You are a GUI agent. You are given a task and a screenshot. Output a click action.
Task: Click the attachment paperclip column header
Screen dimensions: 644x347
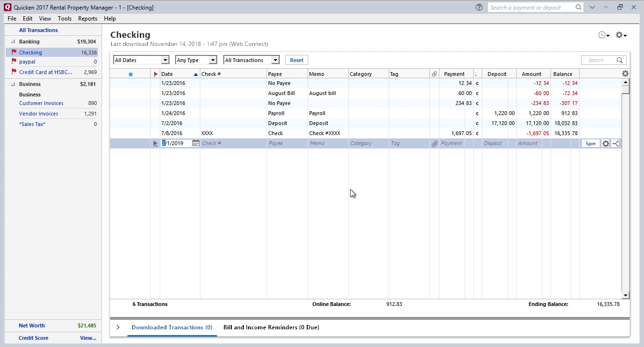434,74
